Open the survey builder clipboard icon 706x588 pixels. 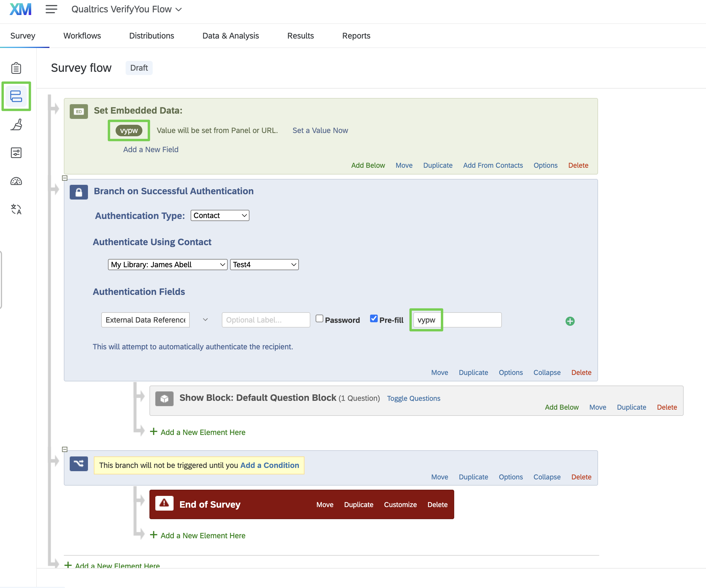pyautogui.click(x=16, y=68)
